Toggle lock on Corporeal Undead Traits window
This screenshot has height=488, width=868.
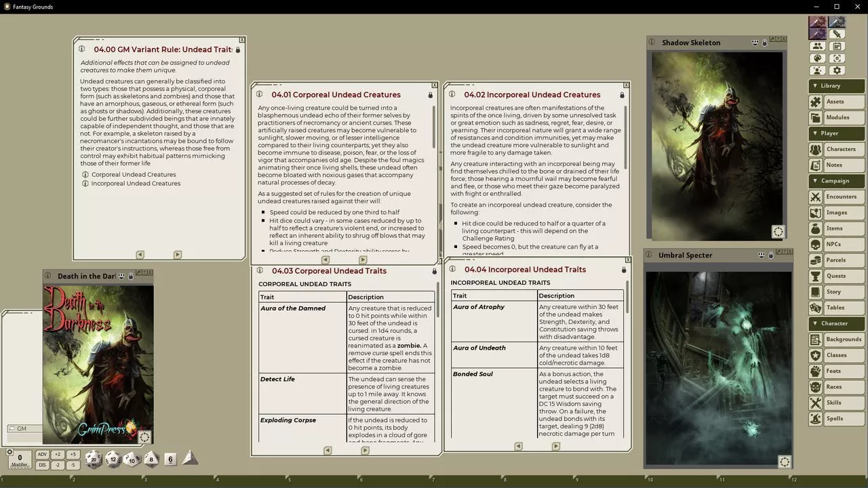(x=435, y=271)
